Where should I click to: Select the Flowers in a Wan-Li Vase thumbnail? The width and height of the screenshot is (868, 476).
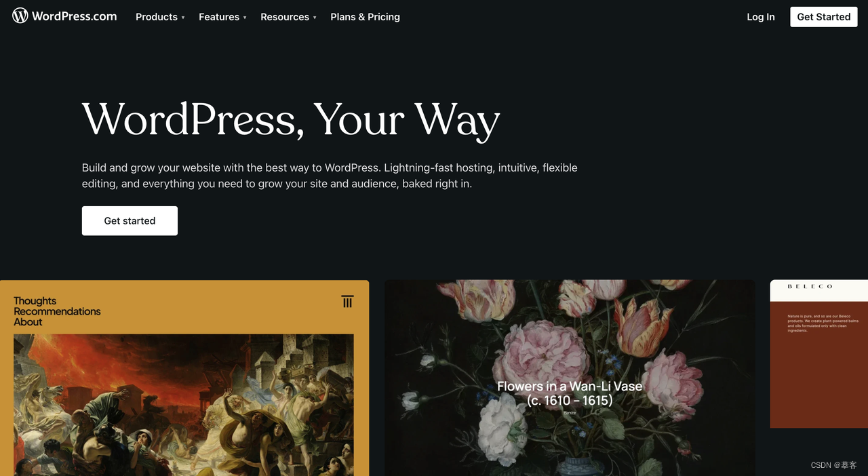pyautogui.click(x=570, y=378)
